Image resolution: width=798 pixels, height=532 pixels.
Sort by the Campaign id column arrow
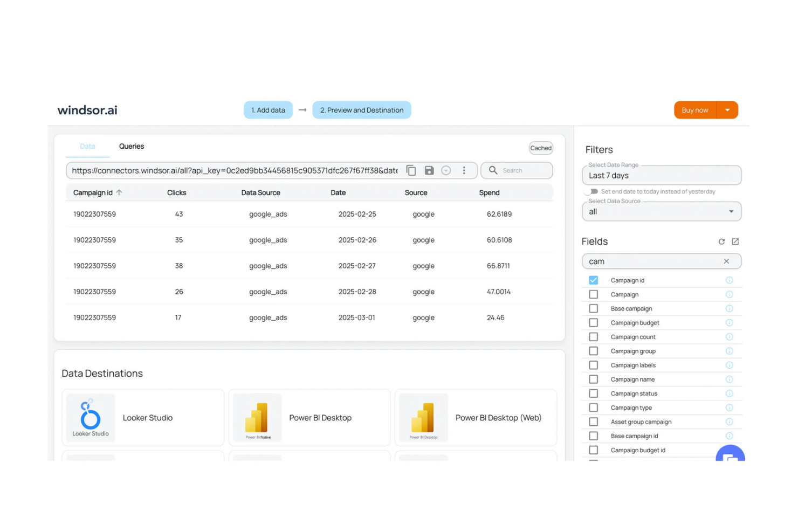tap(119, 192)
